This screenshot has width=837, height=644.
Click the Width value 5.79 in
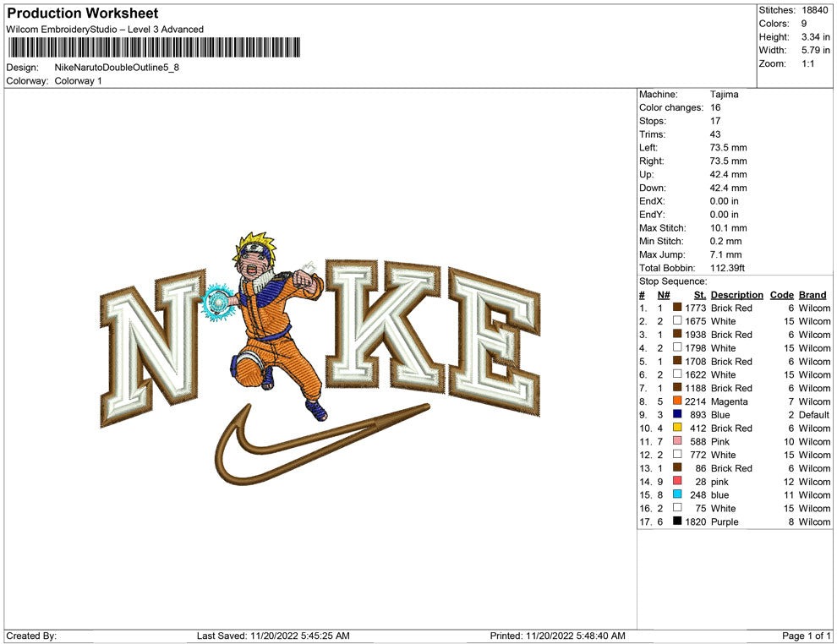pyautogui.click(x=815, y=50)
